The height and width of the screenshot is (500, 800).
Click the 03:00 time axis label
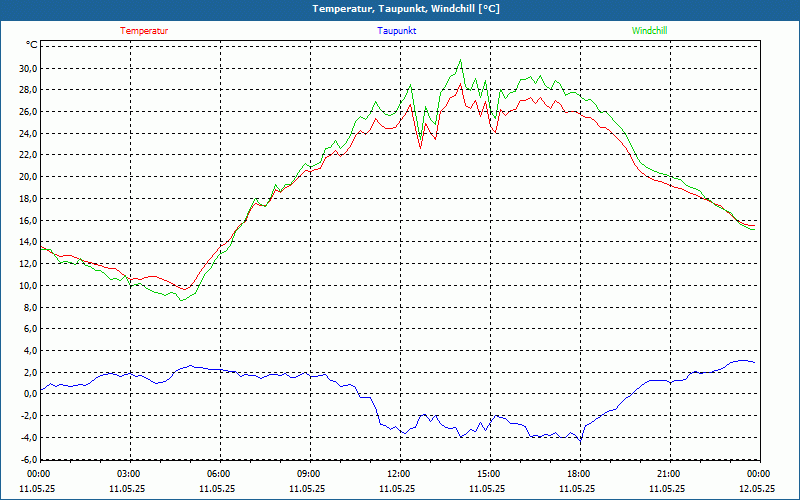tap(129, 474)
